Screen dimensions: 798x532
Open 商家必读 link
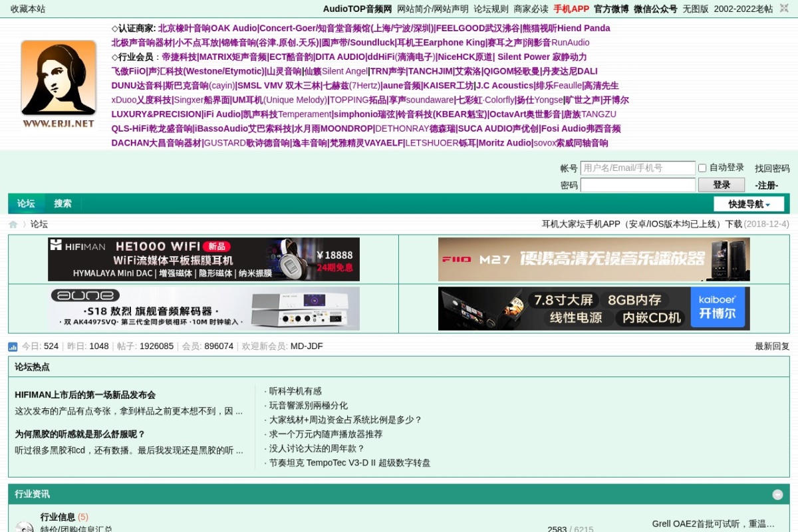tap(531, 9)
